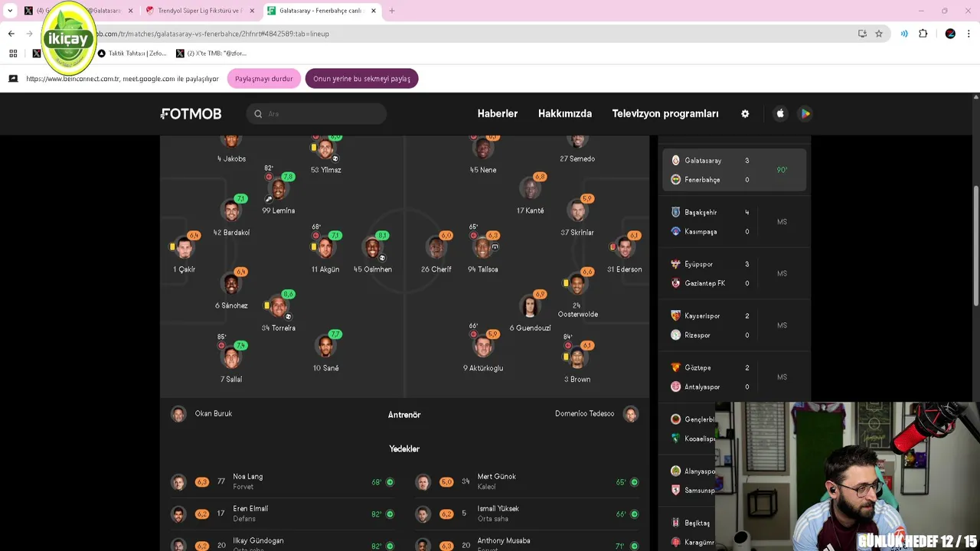
Task: Open substitute Eren Elmalı row
Action: [x=282, y=514]
